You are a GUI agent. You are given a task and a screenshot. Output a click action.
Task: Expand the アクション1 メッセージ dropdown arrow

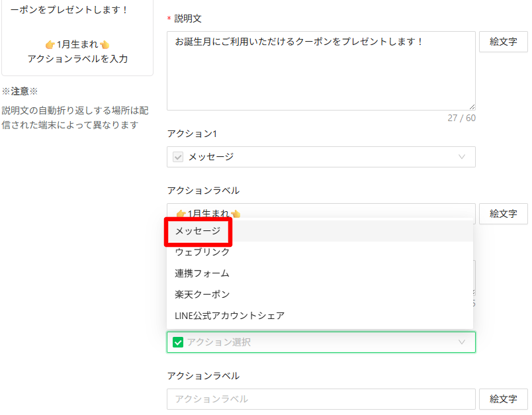click(461, 157)
